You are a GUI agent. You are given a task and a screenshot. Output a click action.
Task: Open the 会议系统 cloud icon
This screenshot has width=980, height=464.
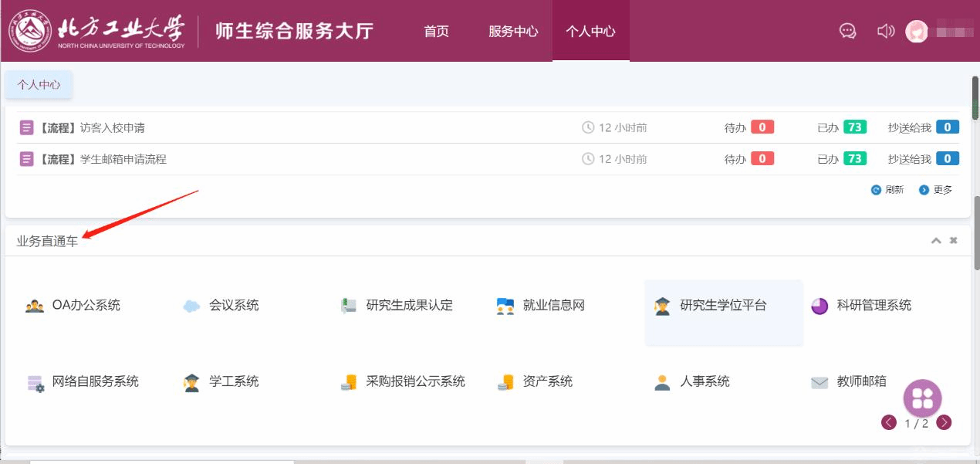click(x=191, y=306)
